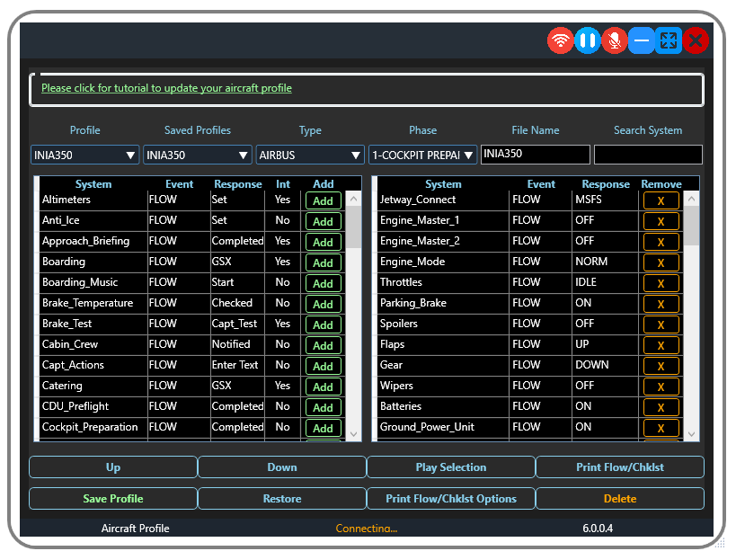
Task: Click the Save Profile button
Action: (113, 499)
